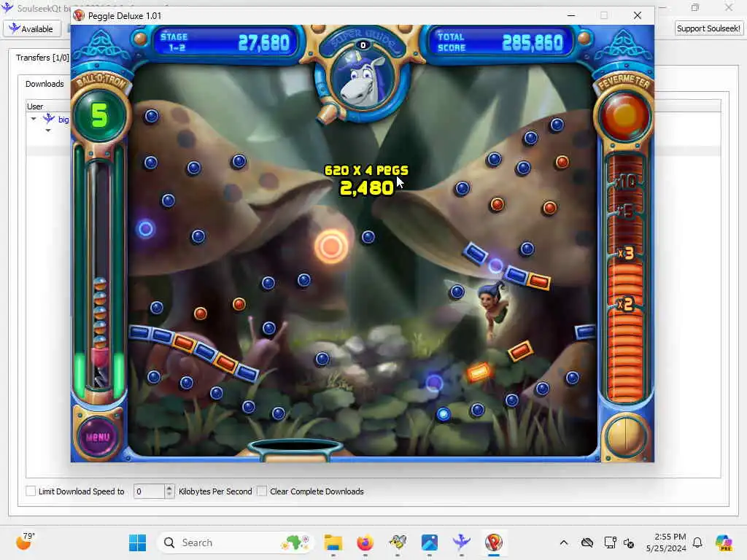Set status with the Available button in Soulseek
The height and width of the screenshot is (560, 747).
point(32,28)
